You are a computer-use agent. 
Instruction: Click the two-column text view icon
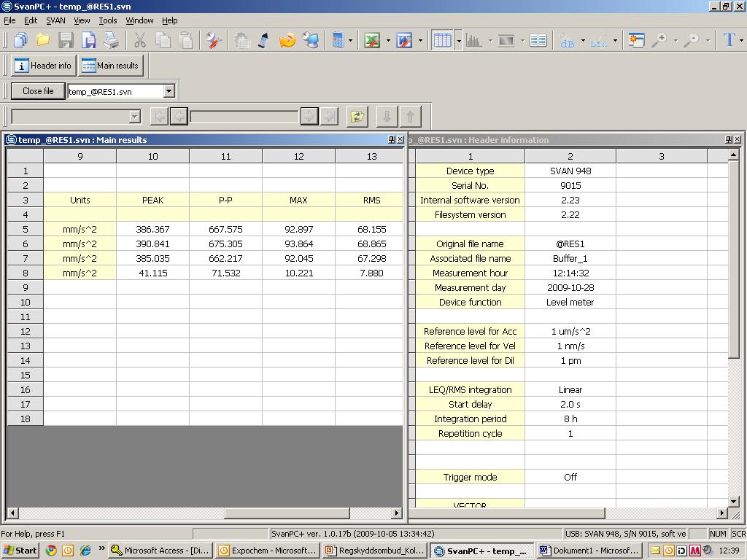(538, 41)
